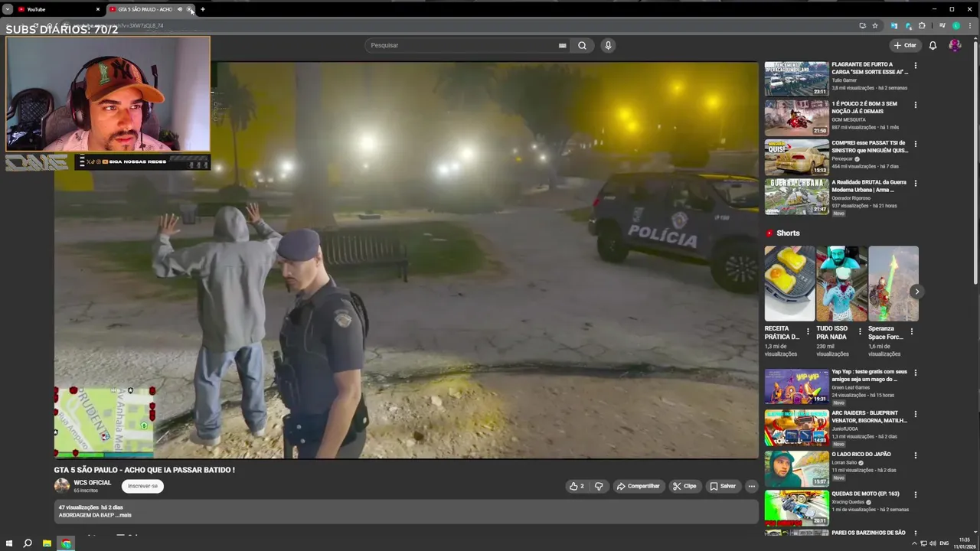Open the Chrome extensions puzzle icon

point(922,25)
